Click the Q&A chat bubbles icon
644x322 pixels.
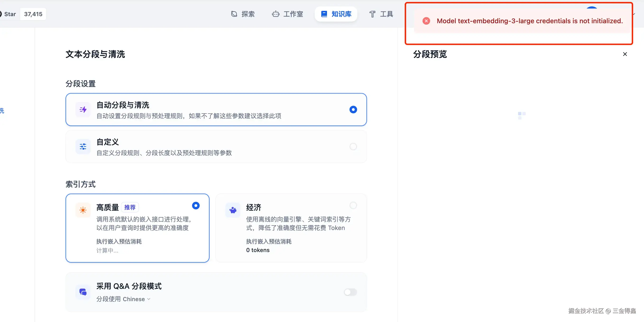[x=83, y=292]
